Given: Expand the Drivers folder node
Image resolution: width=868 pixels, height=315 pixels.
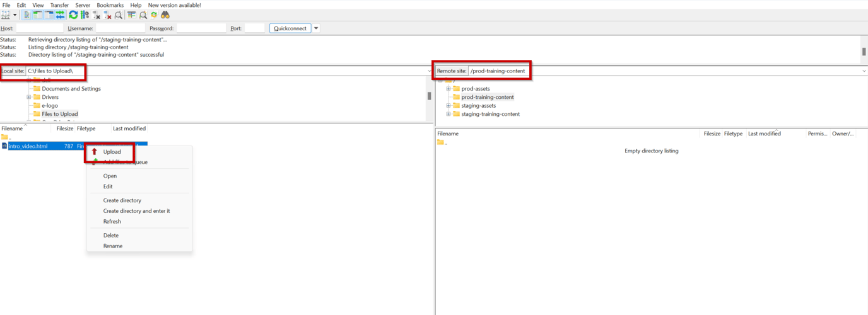Looking at the screenshot, I should (x=28, y=97).
